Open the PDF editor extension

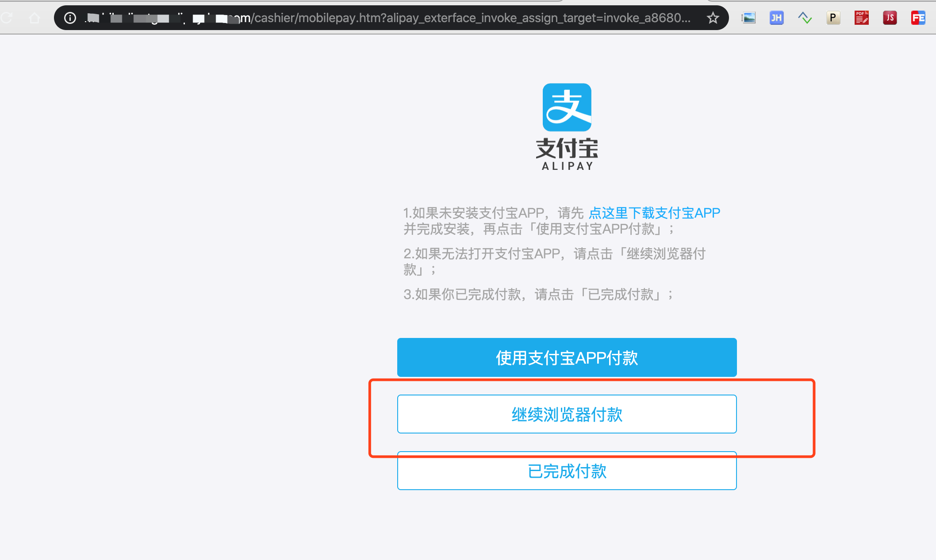861,18
